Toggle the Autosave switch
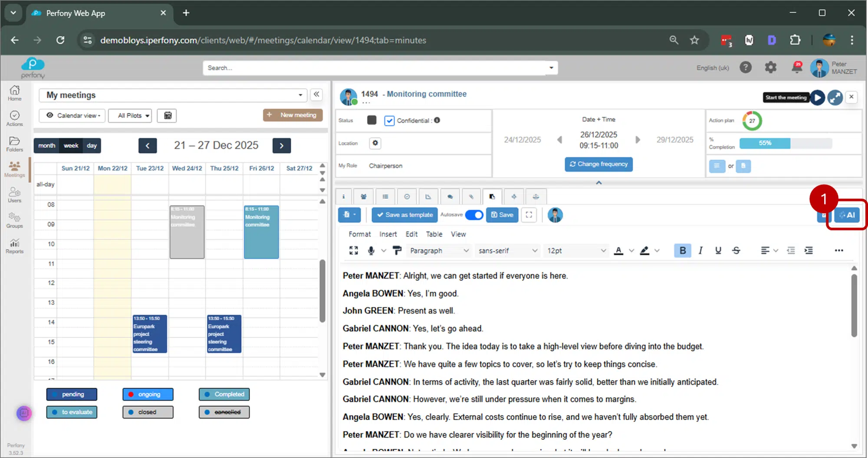This screenshot has width=868, height=458. click(x=474, y=215)
